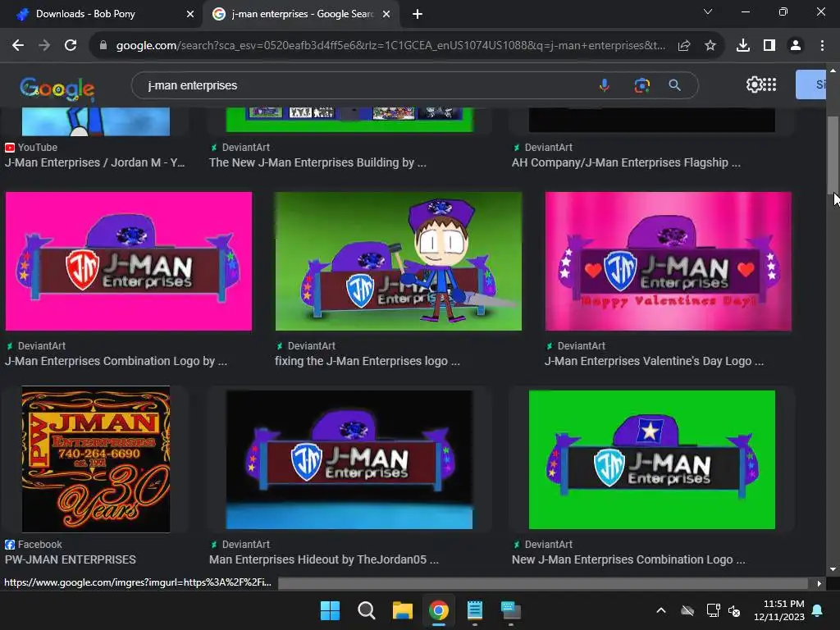This screenshot has height=630, width=840.
Task: Share this page via address bar icon
Action: pyautogui.click(x=684, y=46)
